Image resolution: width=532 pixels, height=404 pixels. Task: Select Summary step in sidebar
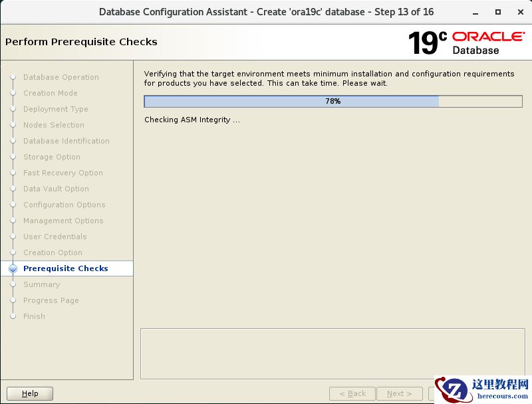[x=41, y=284]
